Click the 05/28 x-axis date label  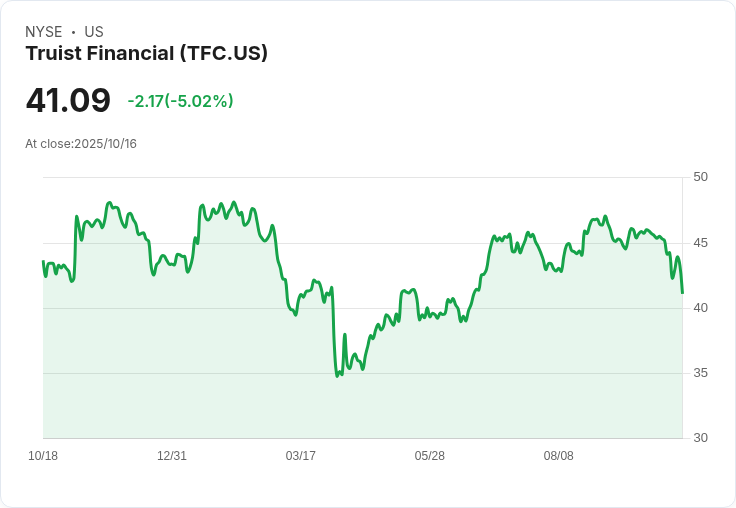pyautogui.click(x=429, y=456)
